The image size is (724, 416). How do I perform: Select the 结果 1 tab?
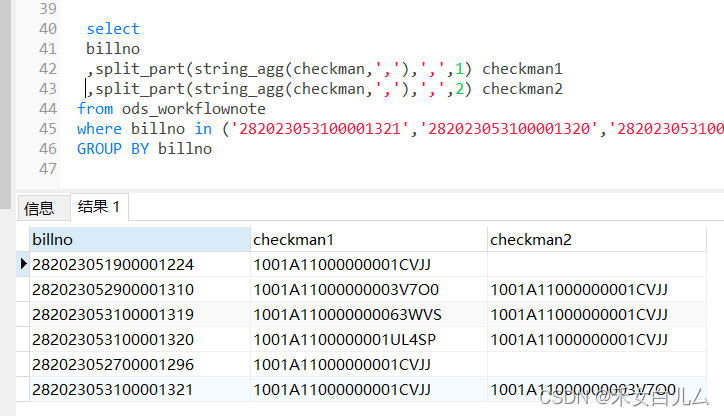(x=99, y=206)
